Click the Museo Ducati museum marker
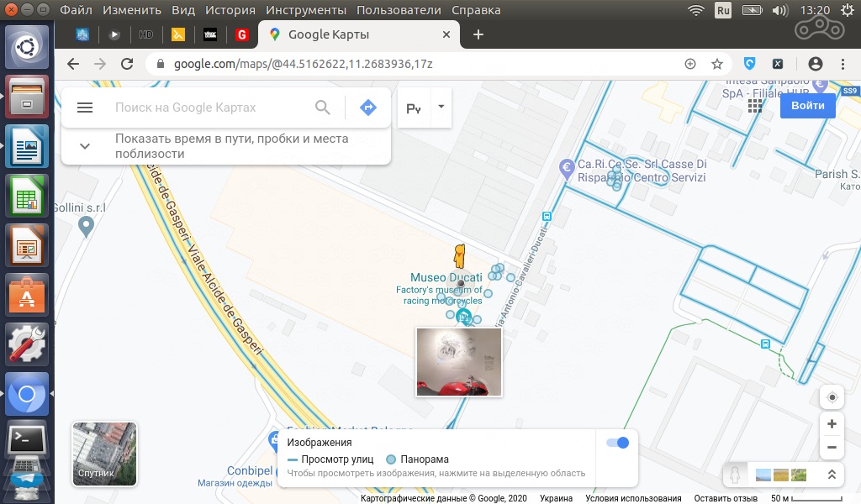The height and width of the screenshot is (504, 861). (462, 317)
